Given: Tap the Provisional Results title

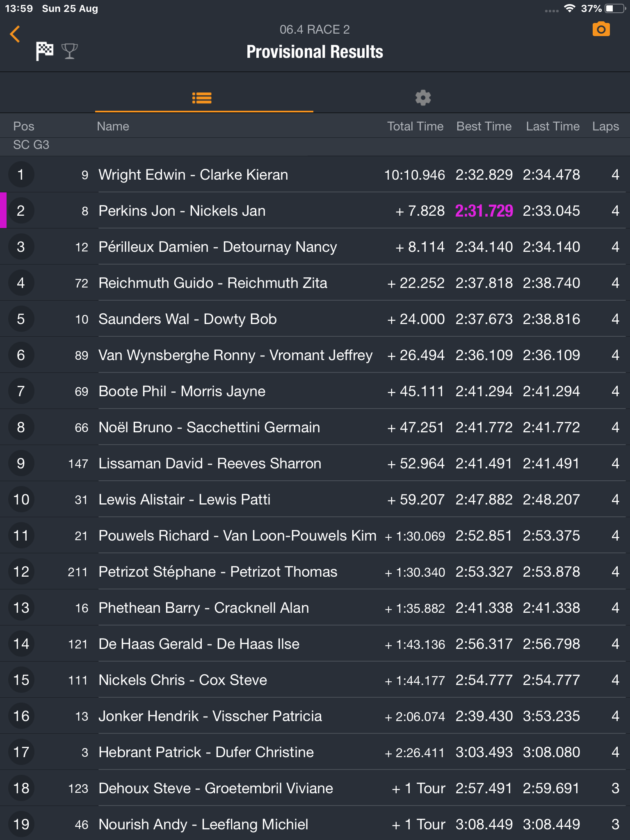Looking at the screenshot, I should (x=315, y=52).
